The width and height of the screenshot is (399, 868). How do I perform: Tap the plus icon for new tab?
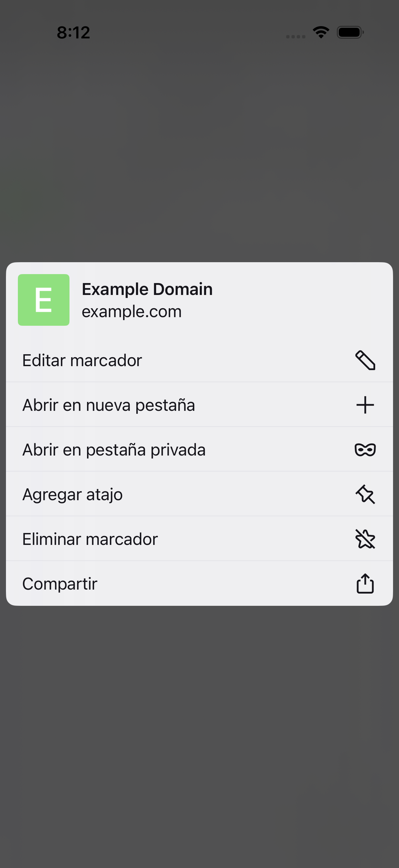(x=365, y=405)
